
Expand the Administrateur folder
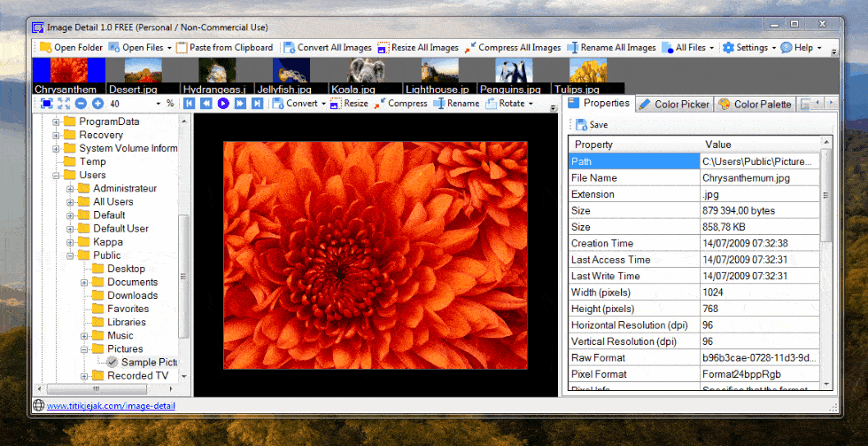tap(70, 188)
